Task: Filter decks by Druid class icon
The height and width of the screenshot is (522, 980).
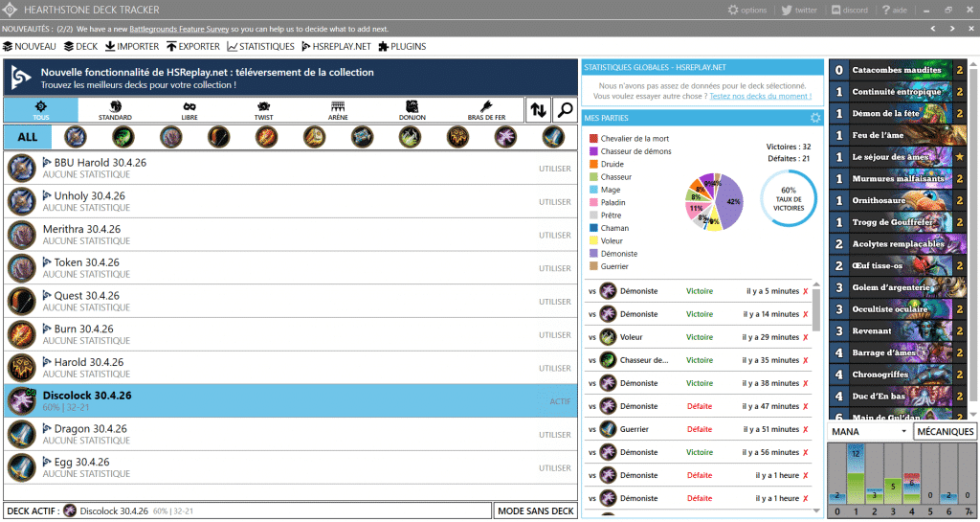Action: coord(170,136)
